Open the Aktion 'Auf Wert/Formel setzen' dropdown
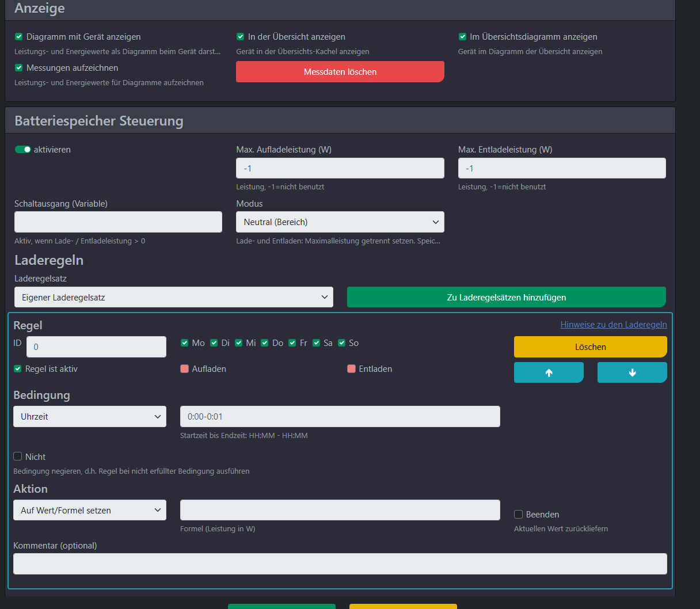This screenshot has height=609, width=700. (x=90, y=511)
